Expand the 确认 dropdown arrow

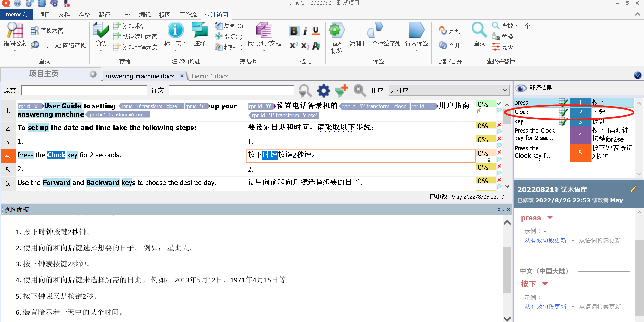[x=101, y=51]
